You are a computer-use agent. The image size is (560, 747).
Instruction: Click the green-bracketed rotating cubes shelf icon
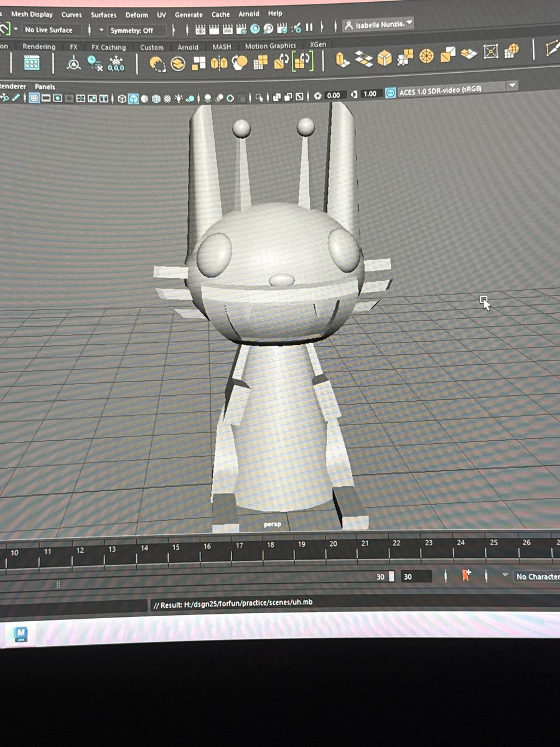(302, 60)
